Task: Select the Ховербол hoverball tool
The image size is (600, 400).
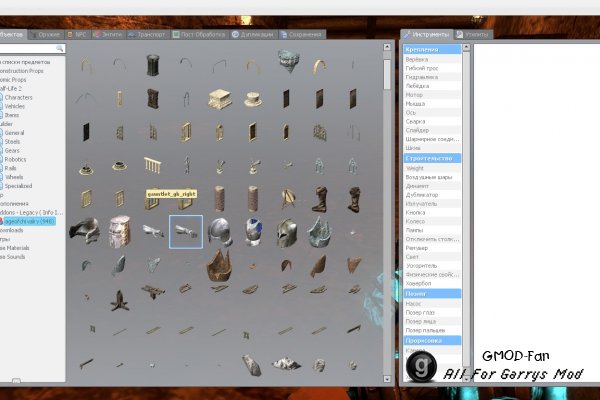Action: tap(432, 284)
